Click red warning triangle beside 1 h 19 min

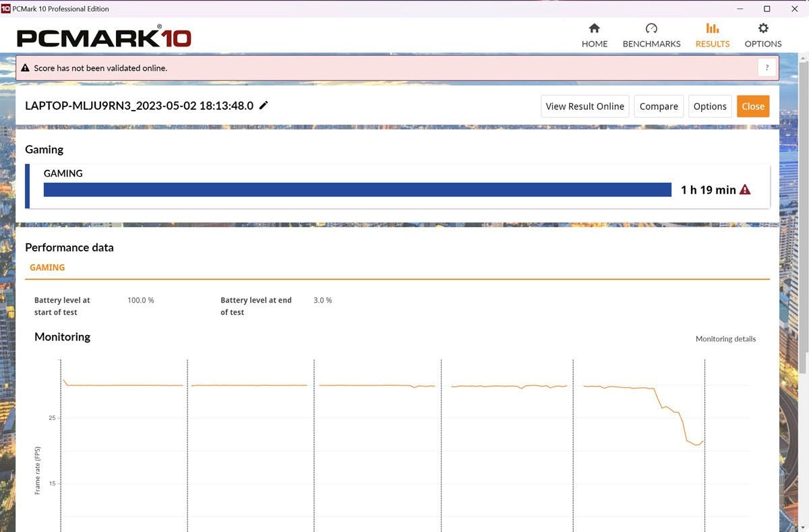tap(745, 190)
